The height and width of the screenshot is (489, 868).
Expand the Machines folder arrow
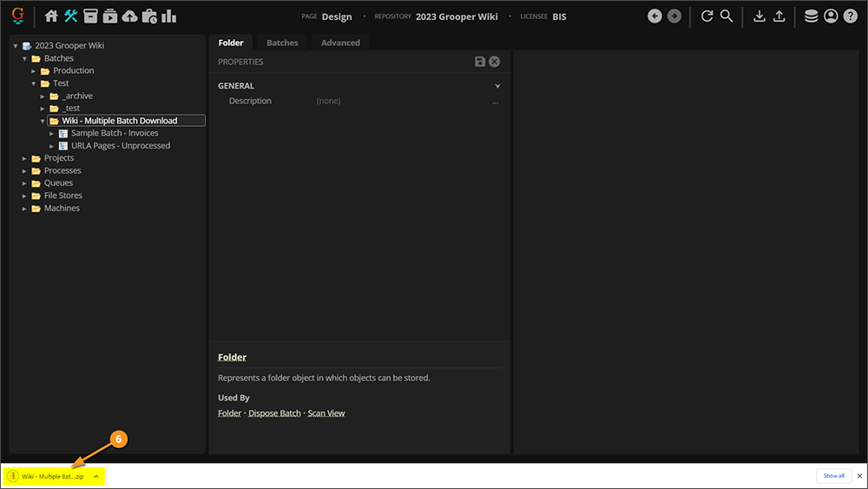click(x=24, y=208)
